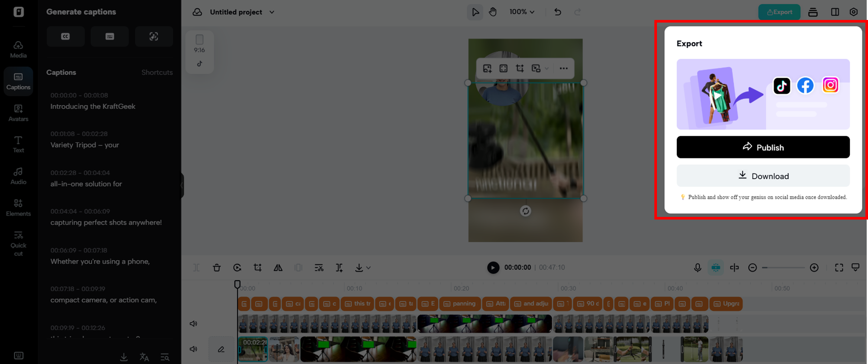868x364 pixels.
Task: Click the mirror flip icon in timeline toolbar
Action: pos(278,268)
